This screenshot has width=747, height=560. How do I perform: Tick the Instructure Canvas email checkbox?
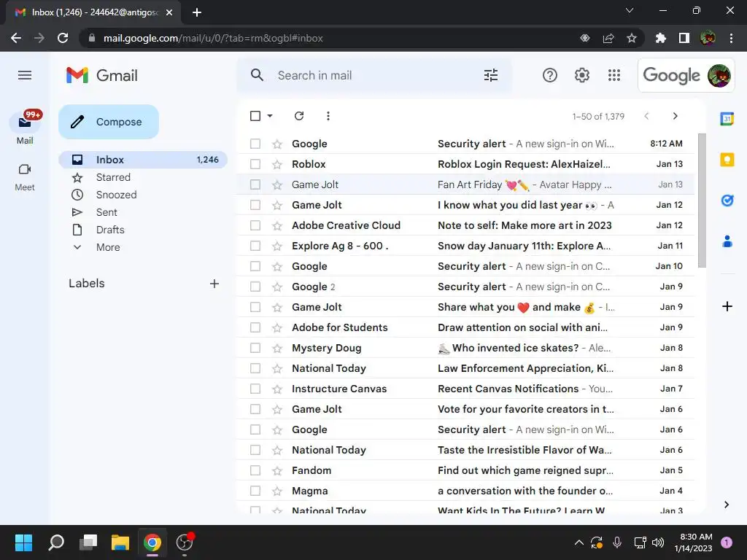pos(255,389)
